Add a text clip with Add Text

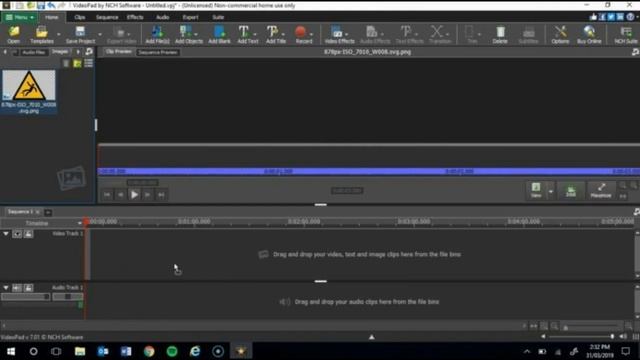click(x=247, y=34)
